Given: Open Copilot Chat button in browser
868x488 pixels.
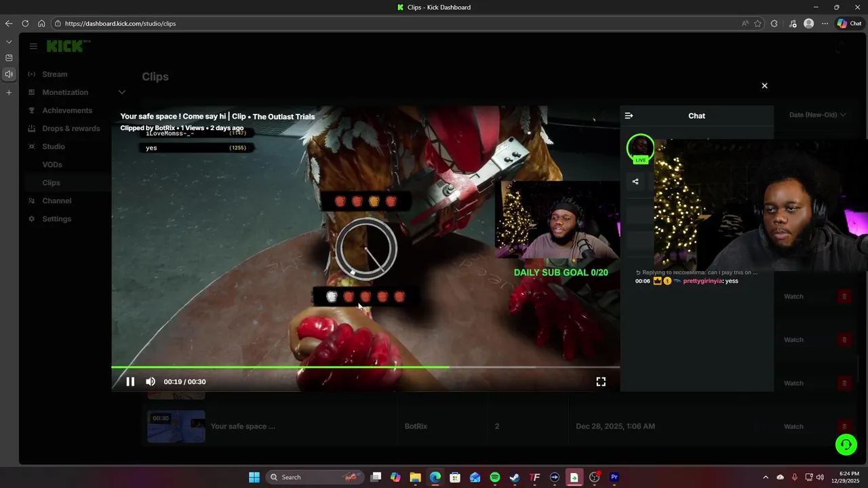Looking at the screenshot, I should coord(850,23).
